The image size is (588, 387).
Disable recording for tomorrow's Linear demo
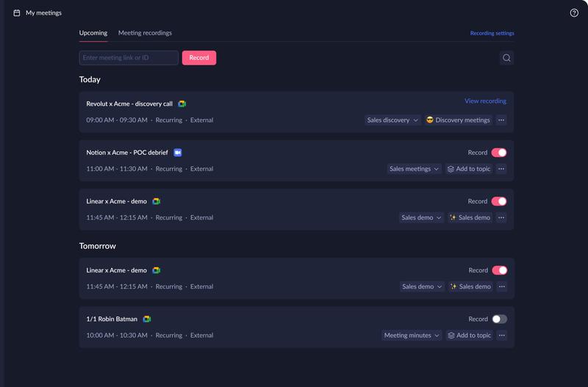(x=500, y=270)
